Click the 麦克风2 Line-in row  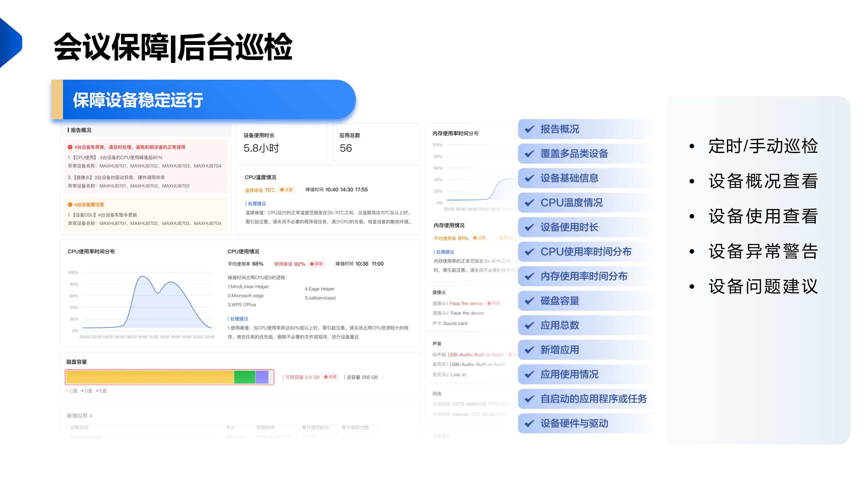point(449,375)
